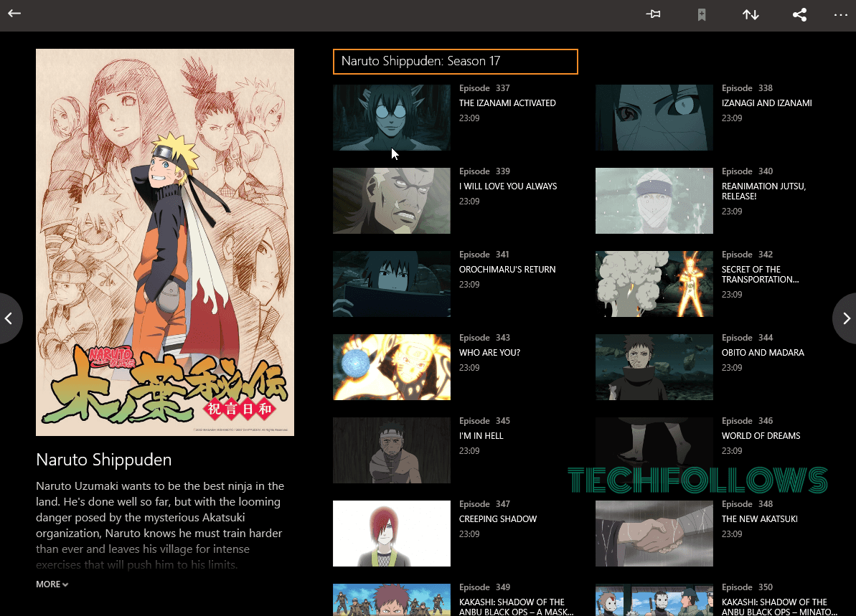Click "OBITO AND MADARA" episode title

pyautogui.click(x=763, y=353)
